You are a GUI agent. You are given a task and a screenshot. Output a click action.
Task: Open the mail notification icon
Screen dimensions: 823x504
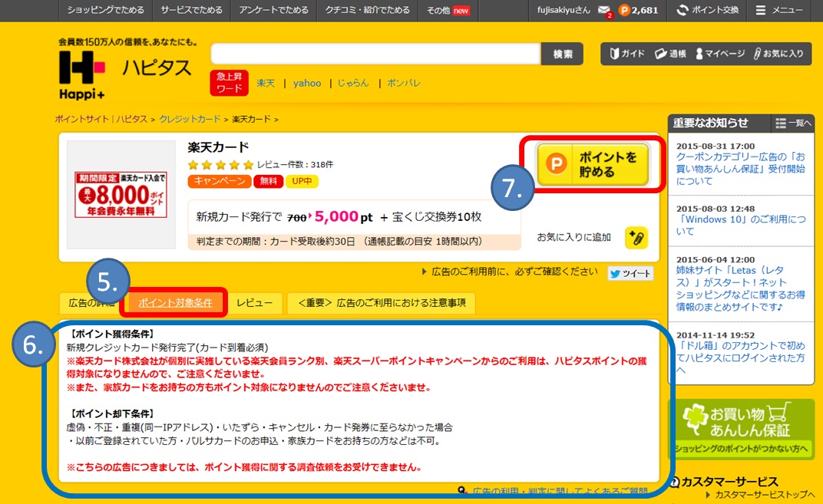coord(605,10)
